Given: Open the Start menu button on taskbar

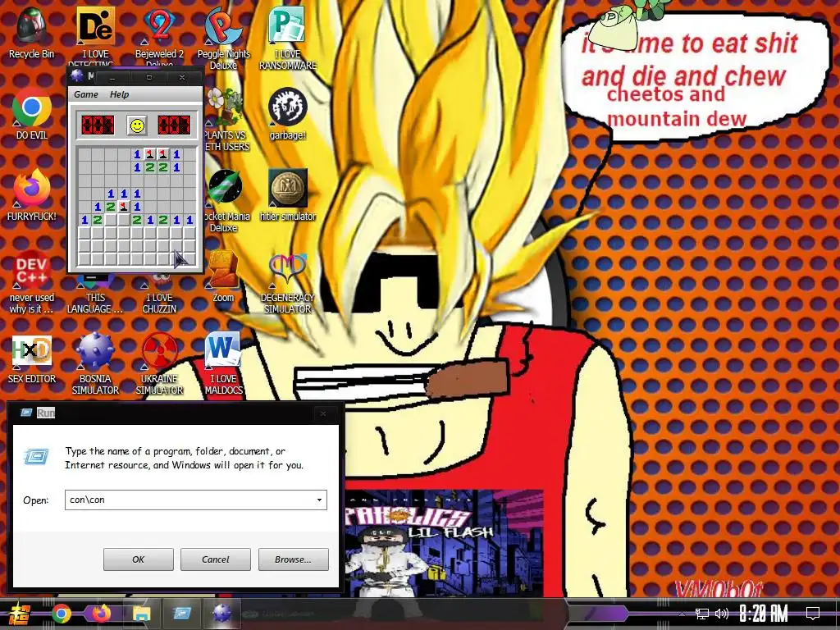Looking at the screenshot, I should point(18,614).
